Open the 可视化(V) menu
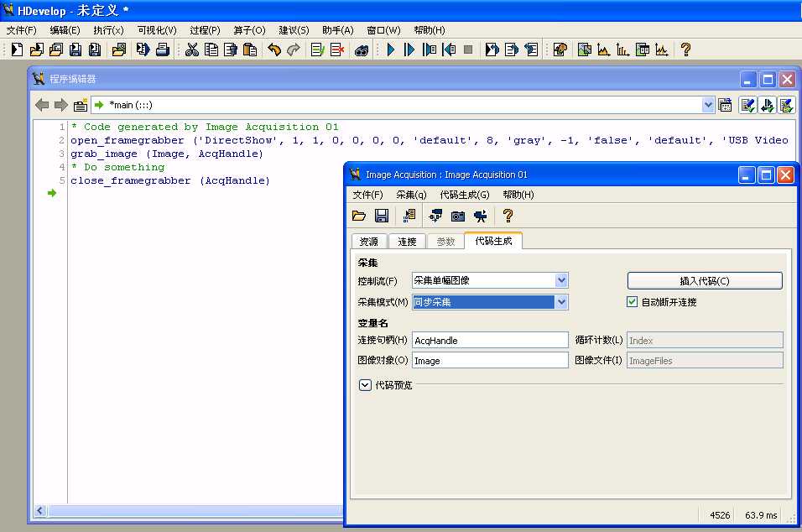Image resolution: width=802 pixels, height=532 pixels. pyautogui.click(x=157, y=30)
